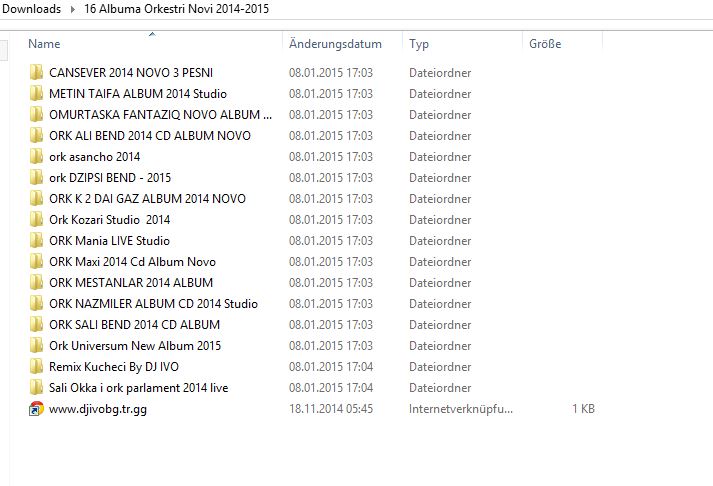
Task: Select ORK NAZMILER ALBUM CD 2014 Studio name
Action: tap(154, 303)
